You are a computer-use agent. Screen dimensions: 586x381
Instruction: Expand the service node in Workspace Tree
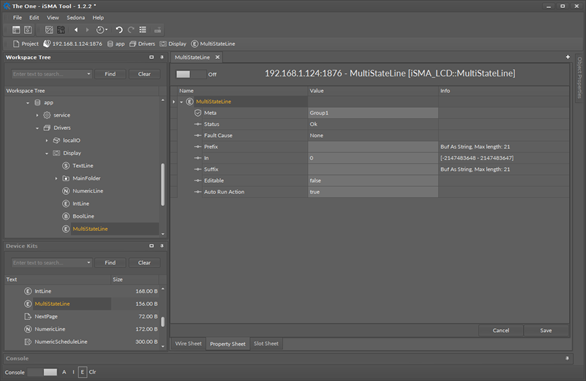pyautogui.click(x=37, y=116)
